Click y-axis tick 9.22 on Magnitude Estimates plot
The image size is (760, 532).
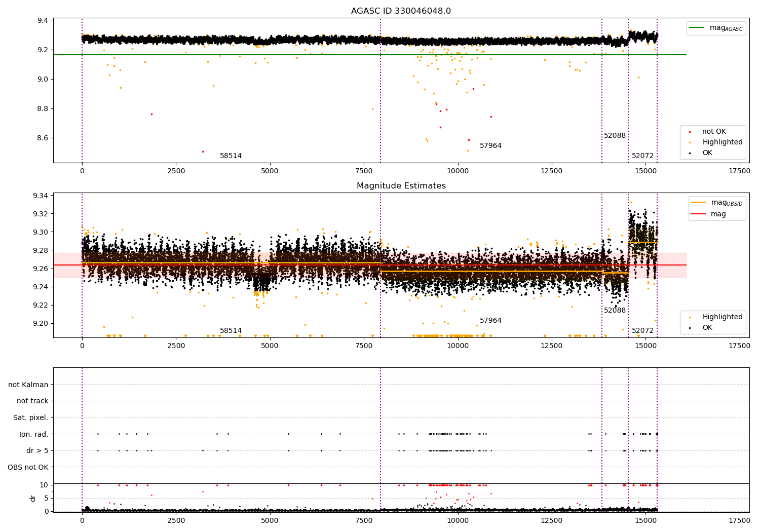(x=40, y=306)
